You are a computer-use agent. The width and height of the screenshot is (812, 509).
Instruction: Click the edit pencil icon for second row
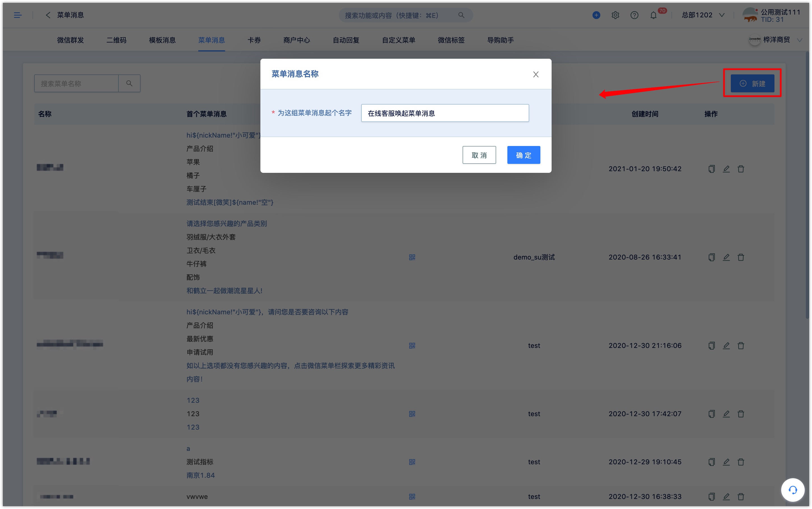point(726,257)
